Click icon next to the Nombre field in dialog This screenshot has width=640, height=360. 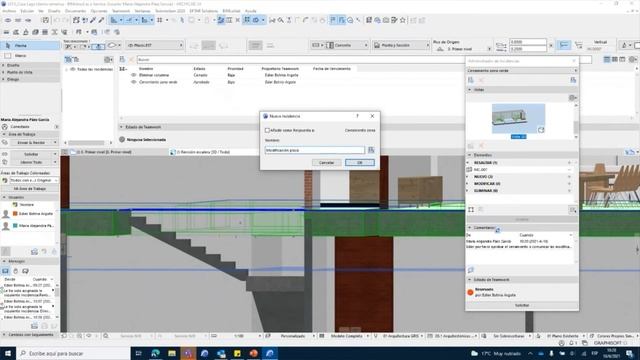[371, 150]
